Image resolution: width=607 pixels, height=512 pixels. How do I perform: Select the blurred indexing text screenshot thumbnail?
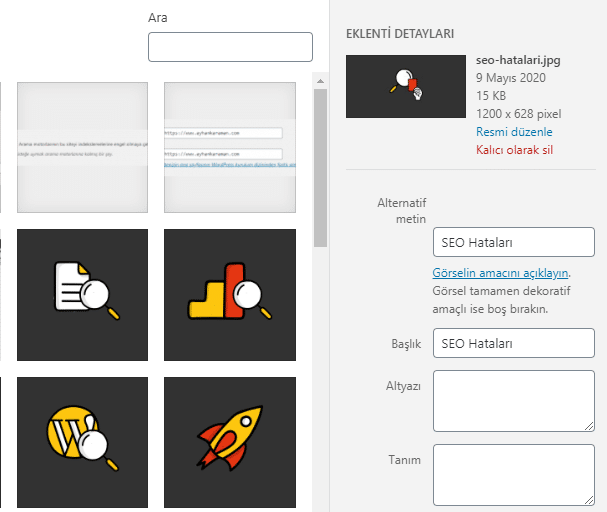click(82, 147)
